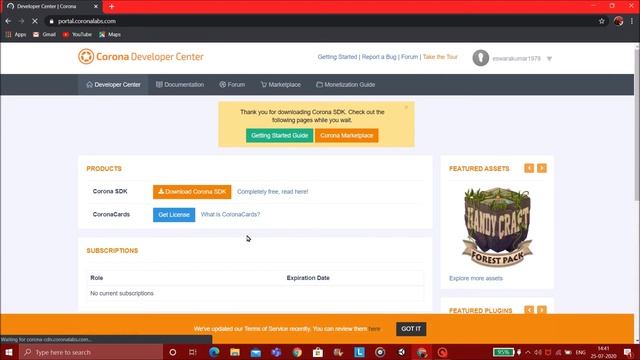The width and height of the screenshot is (640, 360).
Task: Click the Corona logo icon
Action: pos(86,57)
